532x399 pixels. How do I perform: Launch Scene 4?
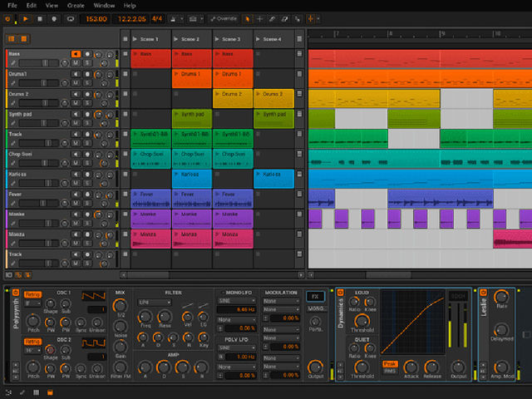258,39
